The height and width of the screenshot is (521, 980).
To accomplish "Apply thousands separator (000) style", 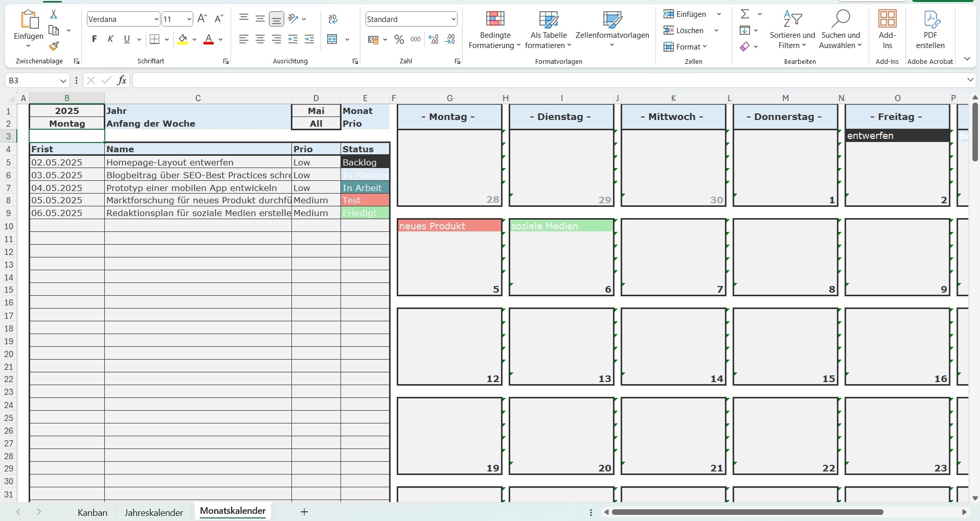I will tap(416, 39).
